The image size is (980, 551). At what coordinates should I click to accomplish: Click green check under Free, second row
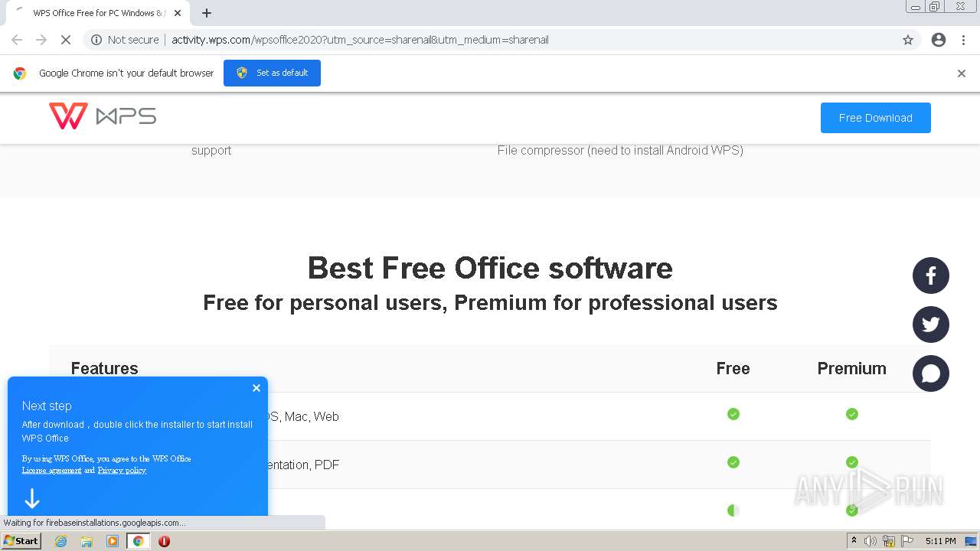(x=733, y=462)
